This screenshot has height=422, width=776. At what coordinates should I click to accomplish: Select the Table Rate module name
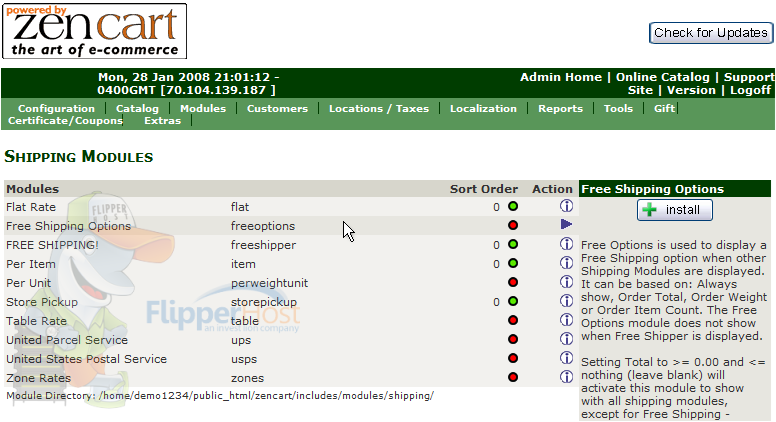click(36, 321)
